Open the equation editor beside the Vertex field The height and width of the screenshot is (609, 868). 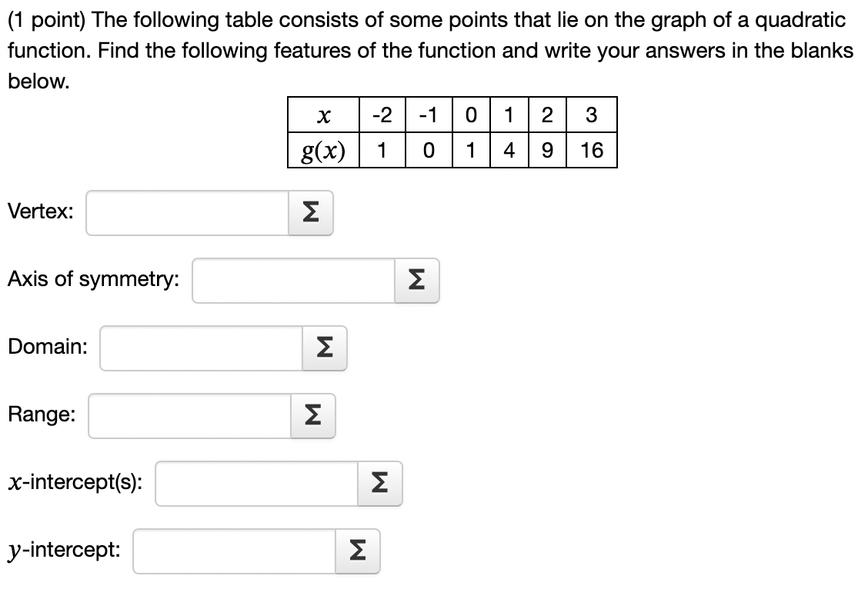pyautogui.click(x=311, y=213)
